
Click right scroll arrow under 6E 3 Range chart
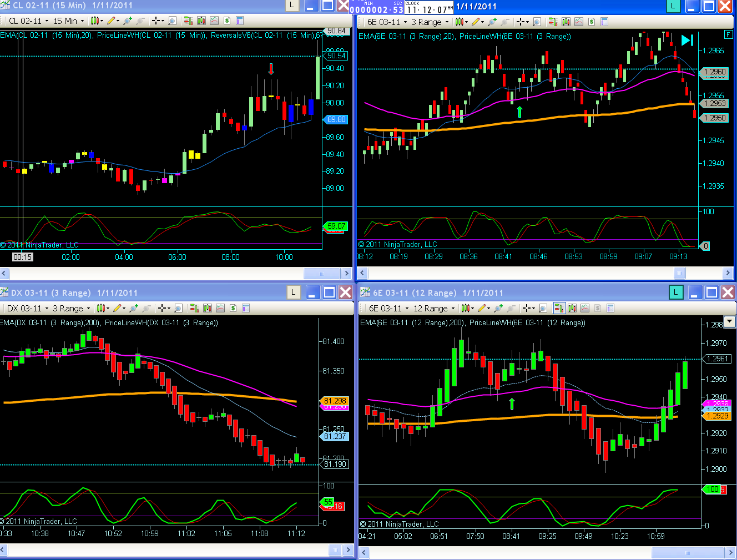[728, 273]
